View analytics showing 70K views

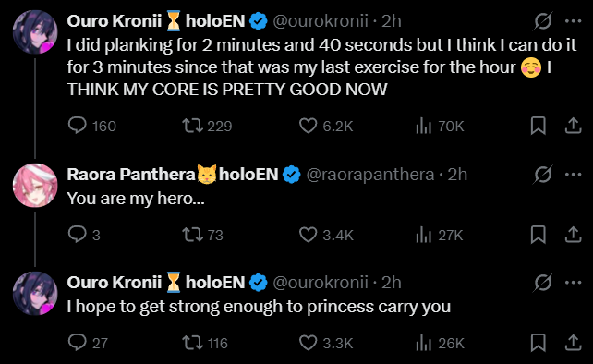tap(424, 126)
